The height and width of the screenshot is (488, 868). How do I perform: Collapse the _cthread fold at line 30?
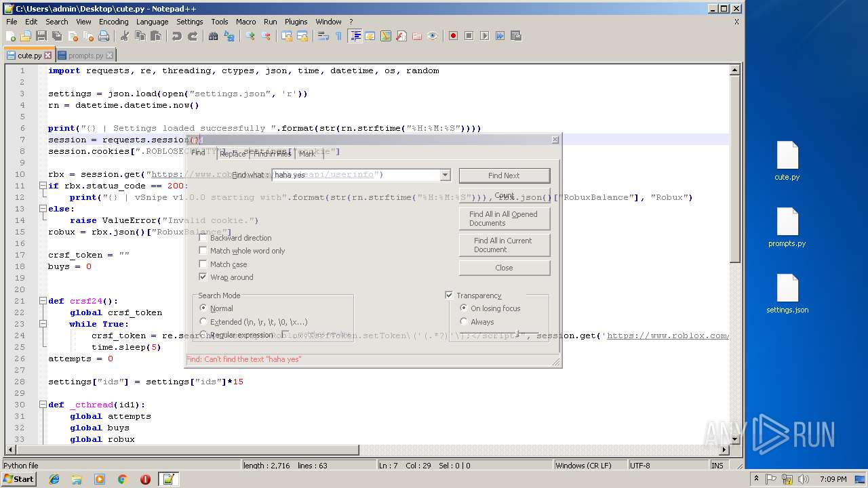point(43,405)
